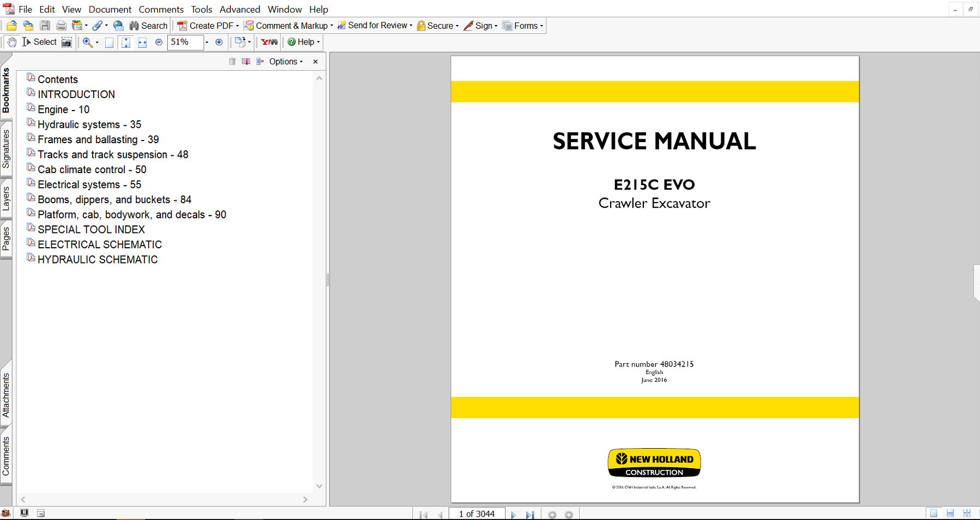This screenshot has height=520, width=980.
Task: Close the Bookmarks panel
Action: point(315,62)
